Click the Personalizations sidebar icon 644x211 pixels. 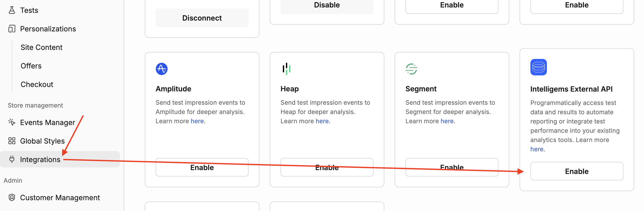(x=12, y=29)
